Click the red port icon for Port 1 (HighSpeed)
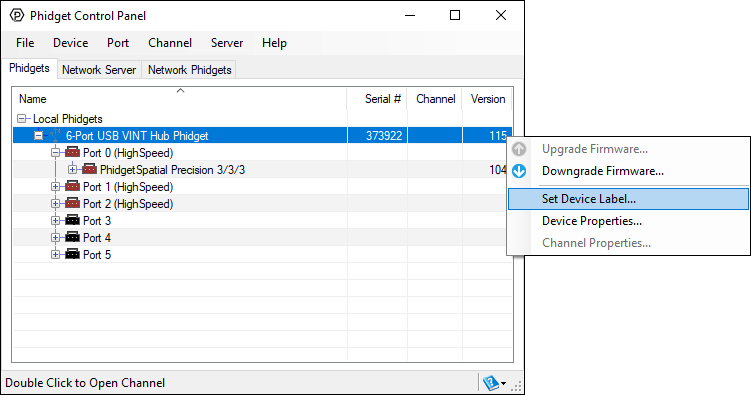Image resolution: width=751 pixels, height=395 pixels. click(x=72, y=187)
